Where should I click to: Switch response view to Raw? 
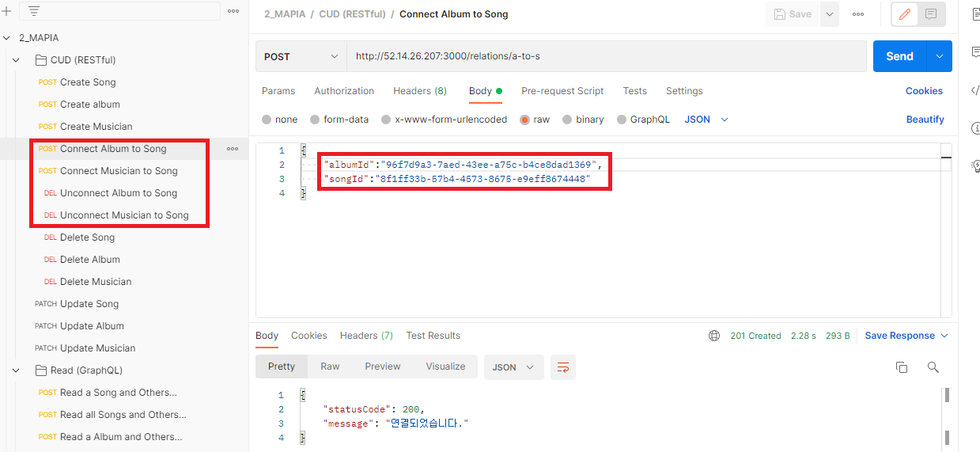(x=330, y=367)
